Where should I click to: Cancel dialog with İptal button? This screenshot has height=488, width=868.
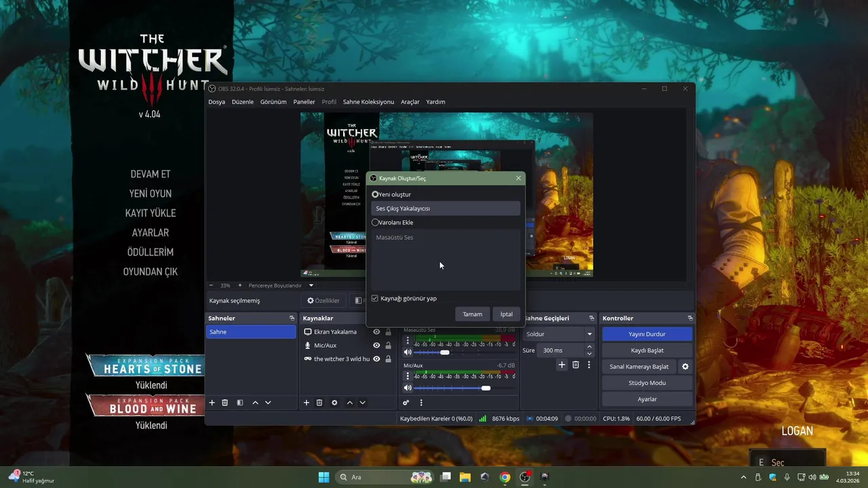click(507, 314)
